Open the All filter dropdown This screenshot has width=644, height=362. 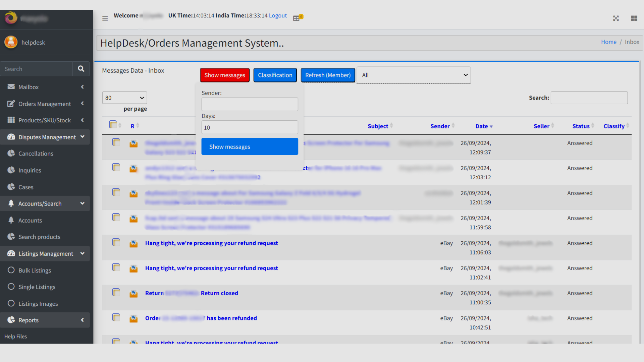tap(414, 75)
